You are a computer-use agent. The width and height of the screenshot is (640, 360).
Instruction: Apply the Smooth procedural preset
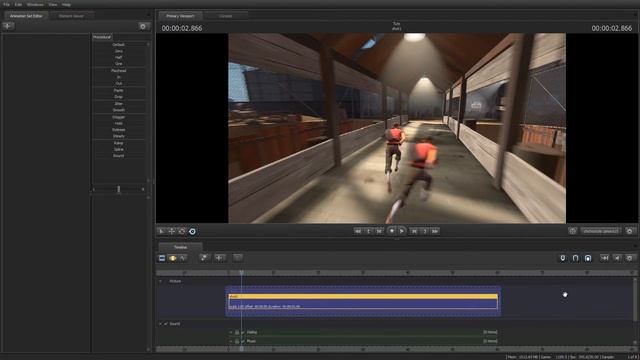click(118, 110)
